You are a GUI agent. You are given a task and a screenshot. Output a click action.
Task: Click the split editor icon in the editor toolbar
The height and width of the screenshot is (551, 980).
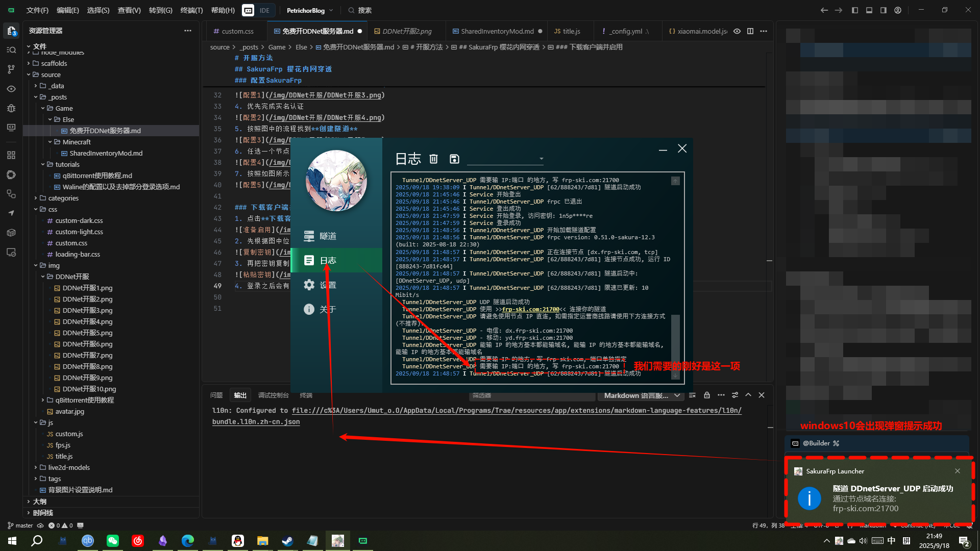750,31
